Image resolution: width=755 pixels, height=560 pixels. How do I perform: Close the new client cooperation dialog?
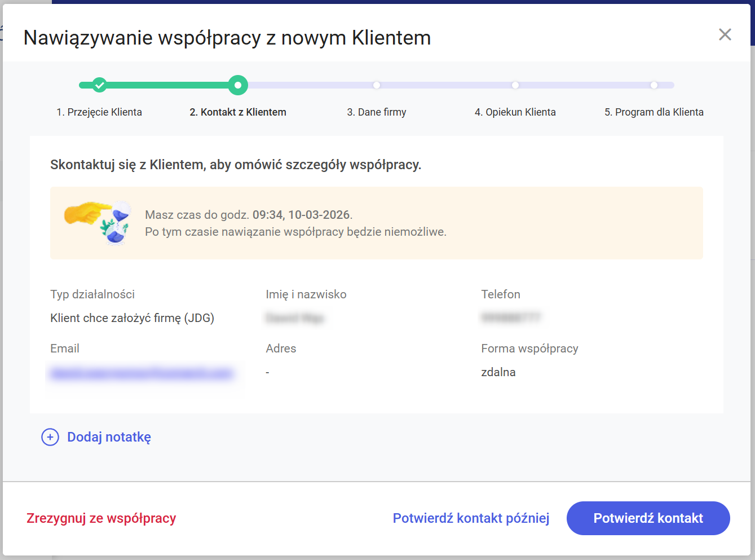coord(725,34)
